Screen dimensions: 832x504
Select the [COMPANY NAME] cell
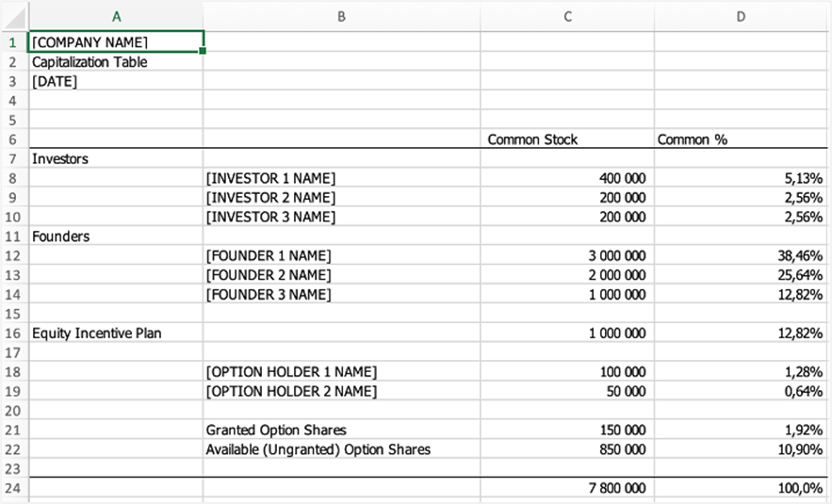tap(116, 42)
